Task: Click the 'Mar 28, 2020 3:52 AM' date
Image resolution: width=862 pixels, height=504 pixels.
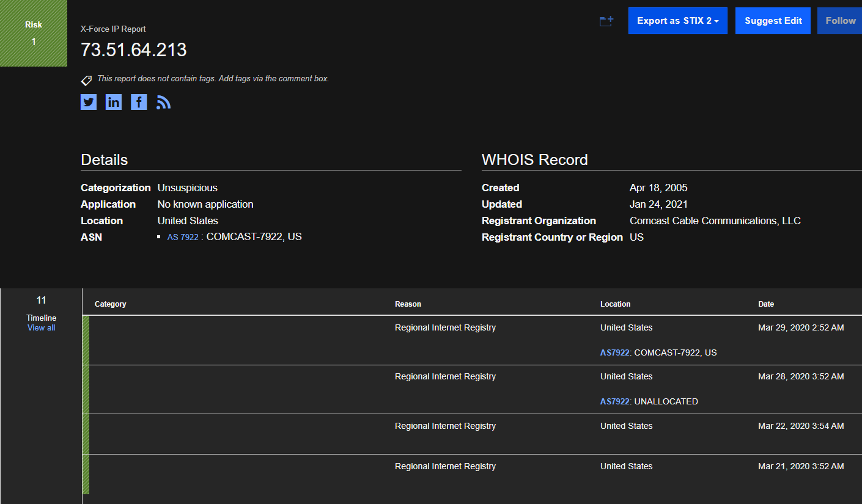Action: click(x=801, y=376)
